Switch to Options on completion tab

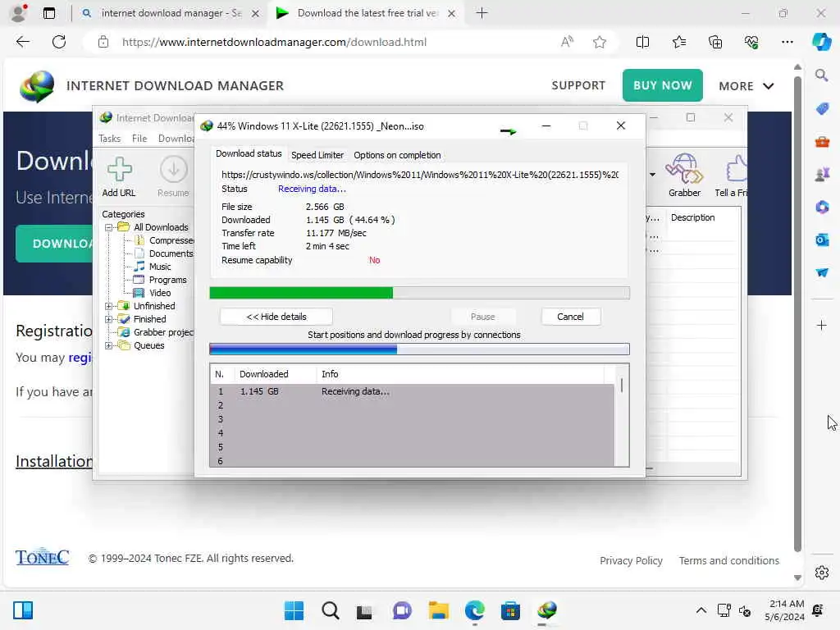[397, 155]
